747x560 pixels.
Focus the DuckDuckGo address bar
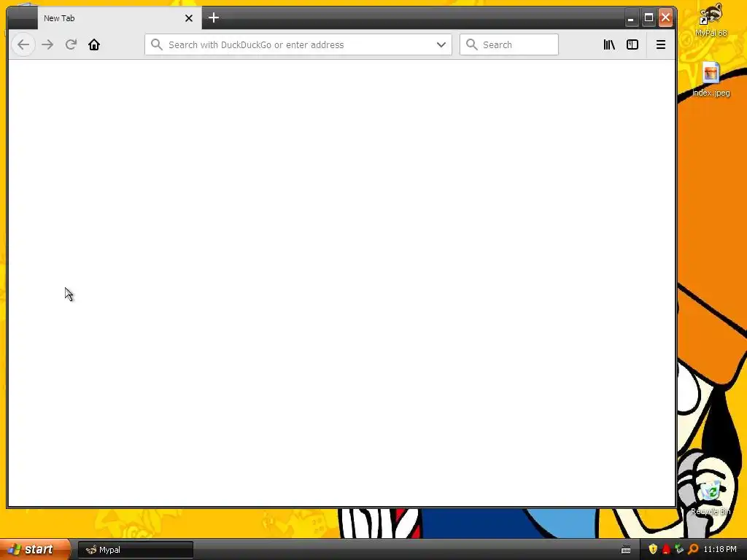pyautogui.click(x=298, y=44)
